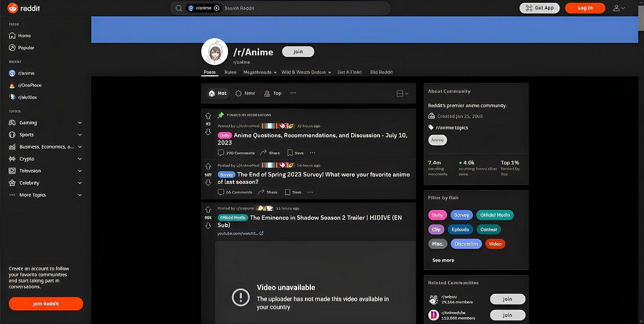644x324 pixels.
Task: Filter by Misc. flair
Action: [x=438, y=244]
